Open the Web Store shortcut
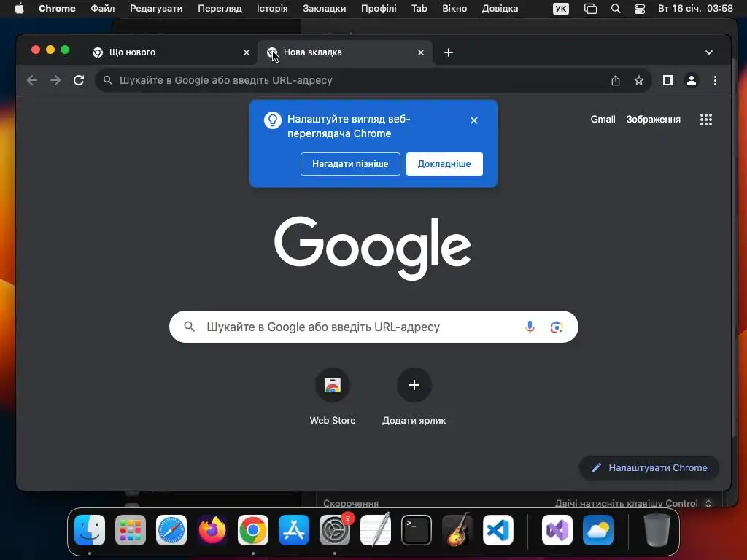Viewport: 747px width, 560px height. click(x=333, y=385)
